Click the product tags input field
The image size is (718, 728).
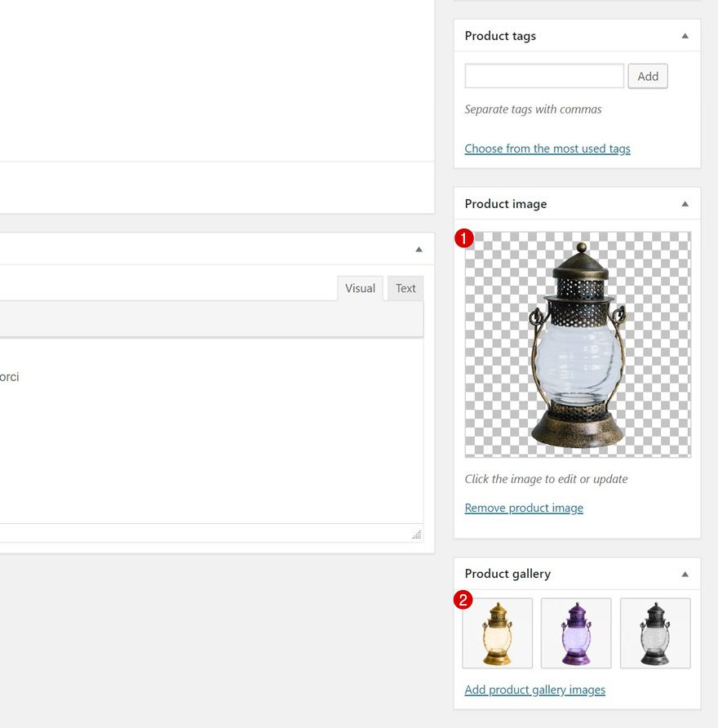coord(543,75)
